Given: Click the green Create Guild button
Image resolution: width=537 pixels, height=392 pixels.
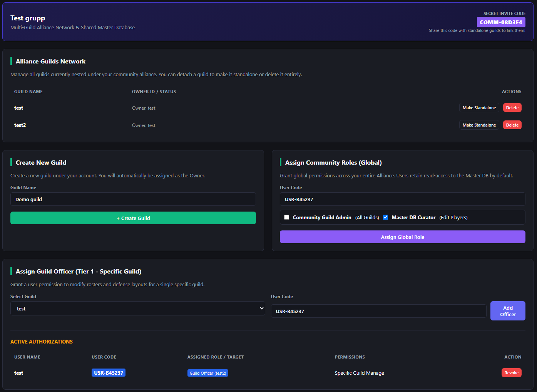Looking at the screenshot, I should tap(133, 218).
